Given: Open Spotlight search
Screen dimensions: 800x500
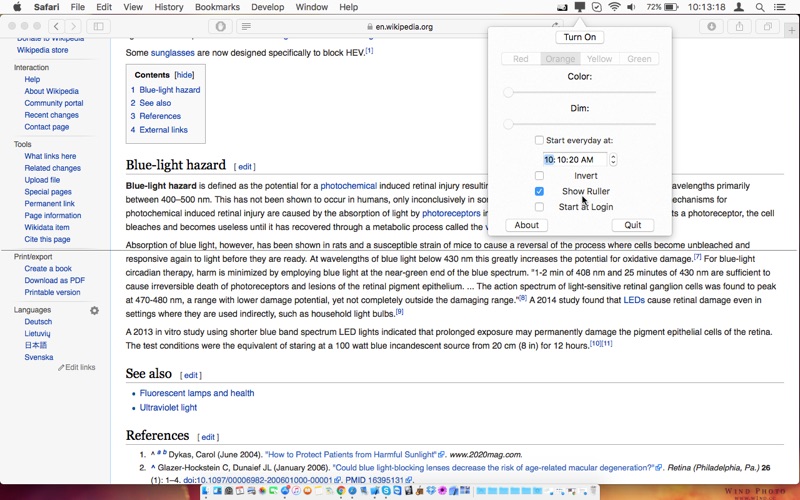Looking at the screenshot, I should [760, 7].
